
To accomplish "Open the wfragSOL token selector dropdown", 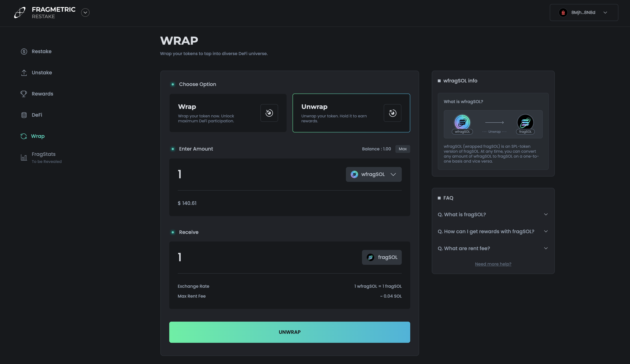I will point(373,174).
